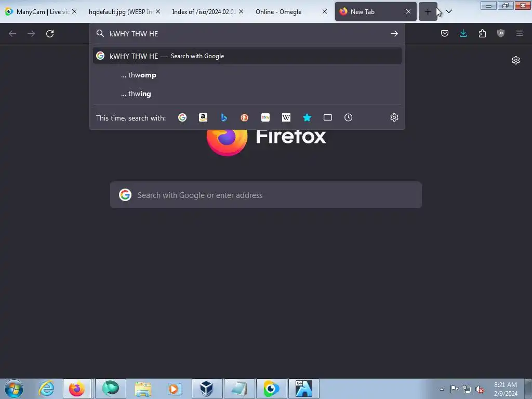Screen dimensions: 532x399
Task: Show hidden system tray icons
Action: [x=442, y=389]
